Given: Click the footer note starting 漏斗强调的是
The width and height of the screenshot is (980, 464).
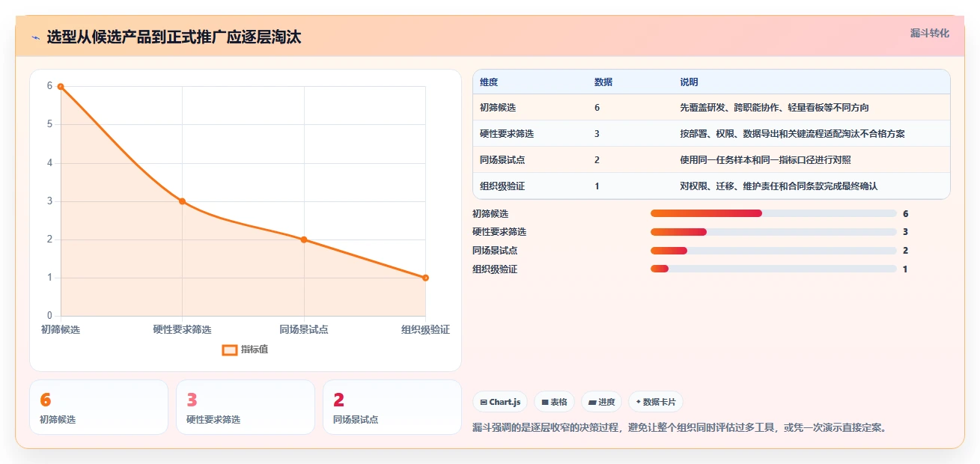Looking at the screenshot, I should click(680, 428).
